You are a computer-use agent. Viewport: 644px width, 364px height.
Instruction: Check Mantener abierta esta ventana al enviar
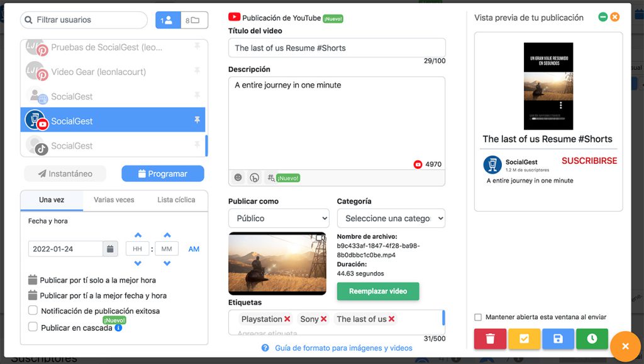[478, 317]
